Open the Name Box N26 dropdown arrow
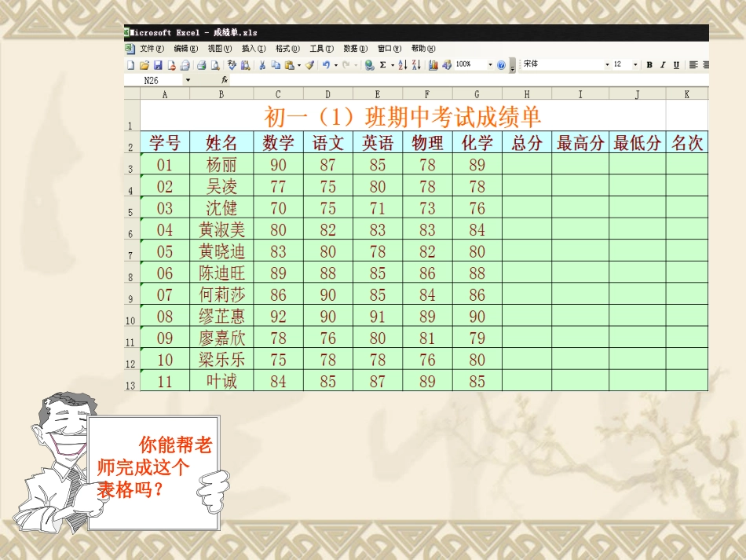The width and height of the screenshot is (746, 560). 188,80
